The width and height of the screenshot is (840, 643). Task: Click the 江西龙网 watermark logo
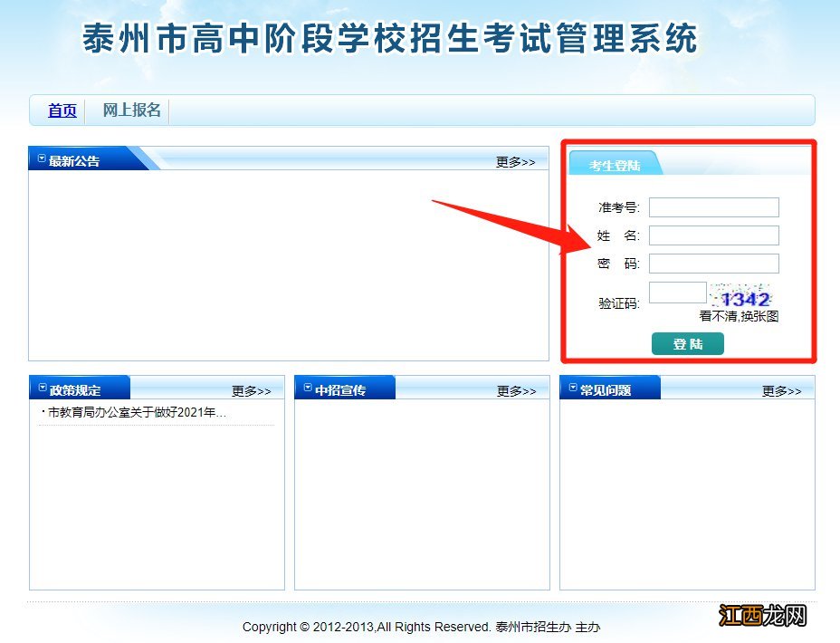click(762, 617)
